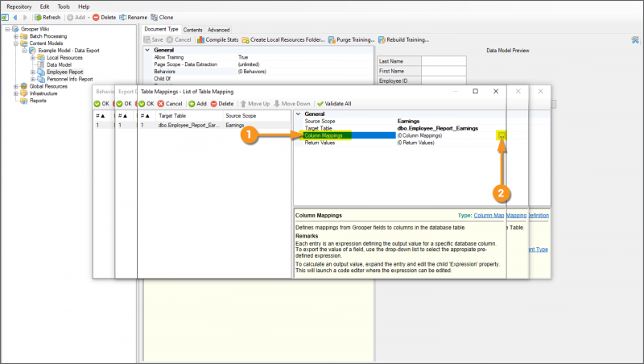644x364 pixels.
Task: Collapse General section in Document Type grid
Action: point(147,50)
